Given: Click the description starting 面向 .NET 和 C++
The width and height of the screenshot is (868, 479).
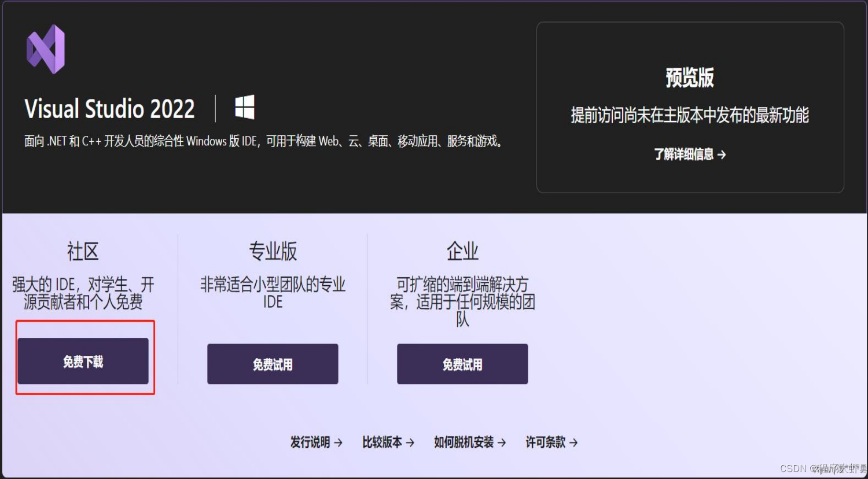Looking at the screenshot, I should [x=264, y=141].
